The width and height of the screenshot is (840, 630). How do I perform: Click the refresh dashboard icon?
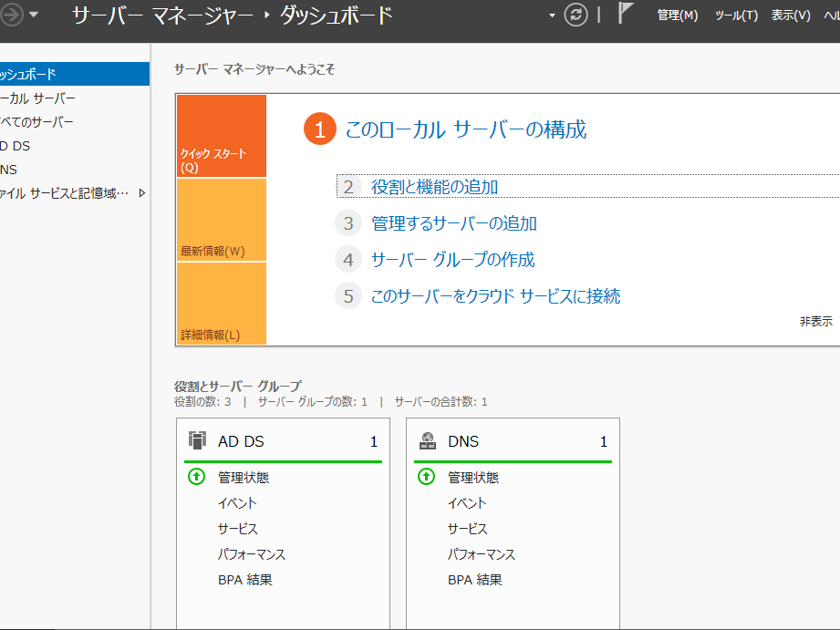tap(576, 15)
